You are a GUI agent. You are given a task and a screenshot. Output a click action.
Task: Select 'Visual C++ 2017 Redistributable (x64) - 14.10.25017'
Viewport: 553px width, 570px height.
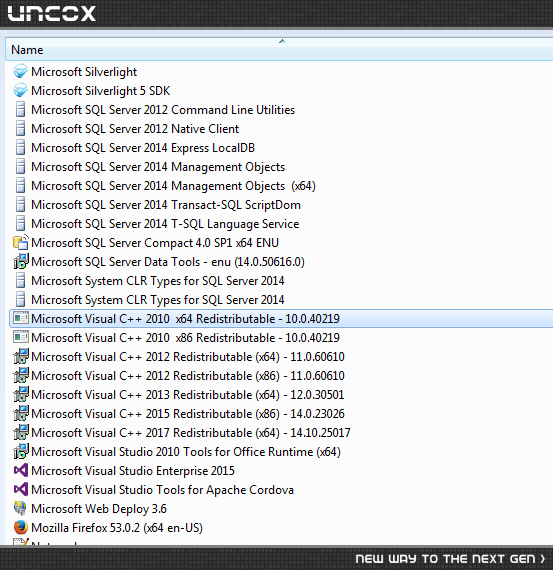pos(191,433)
